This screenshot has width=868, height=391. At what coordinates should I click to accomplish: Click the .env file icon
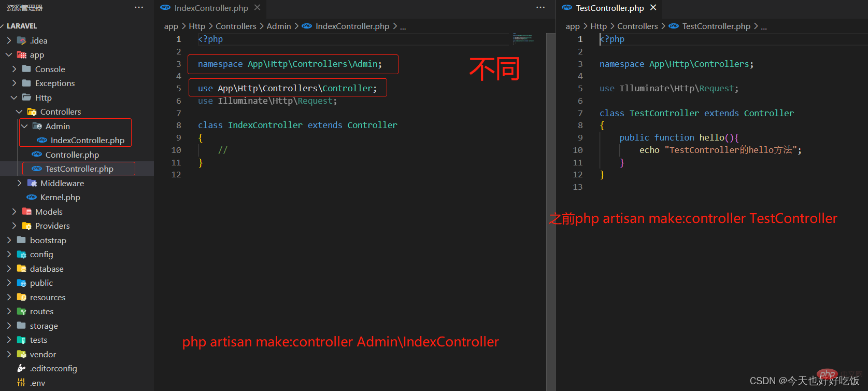(x=21, y=383)
